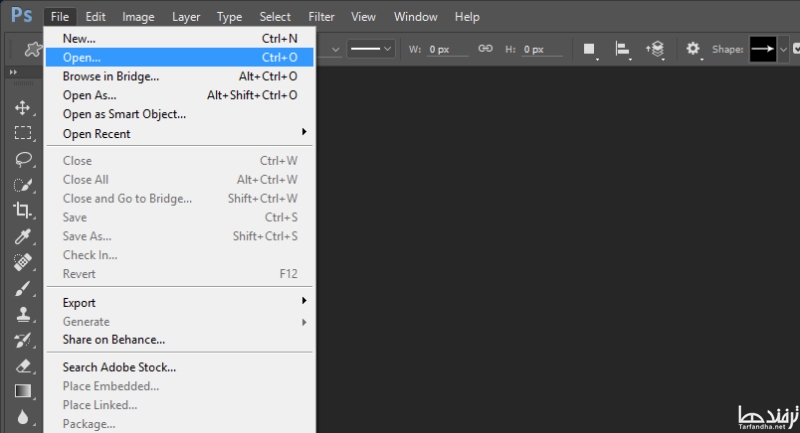Toggle link width and height icon
800x433 pixels.
pyautogui.click(x=485, y=48)
